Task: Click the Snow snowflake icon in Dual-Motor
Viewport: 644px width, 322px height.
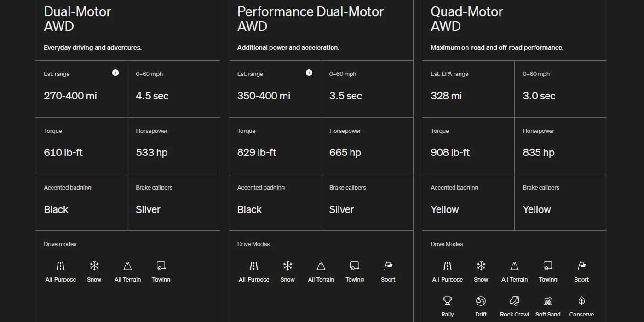Action: 94,265
